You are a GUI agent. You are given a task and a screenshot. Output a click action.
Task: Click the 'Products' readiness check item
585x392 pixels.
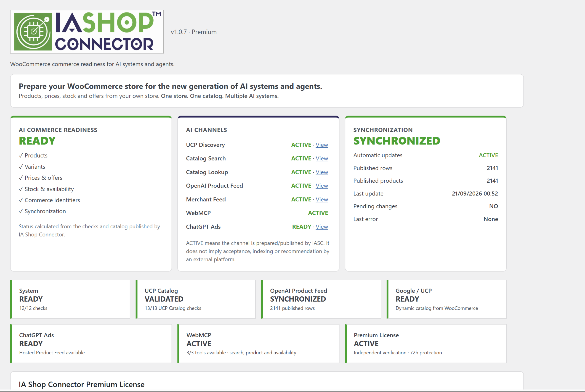point(33,155)
